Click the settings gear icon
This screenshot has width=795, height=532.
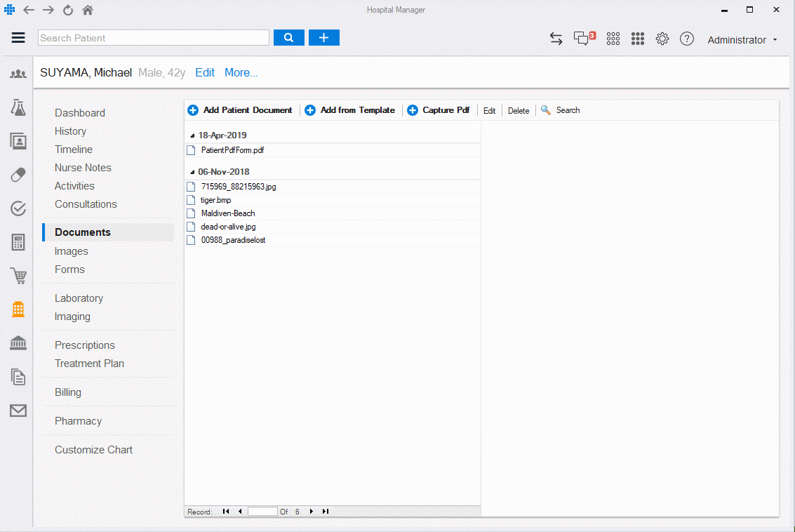[x=662, y=39]
